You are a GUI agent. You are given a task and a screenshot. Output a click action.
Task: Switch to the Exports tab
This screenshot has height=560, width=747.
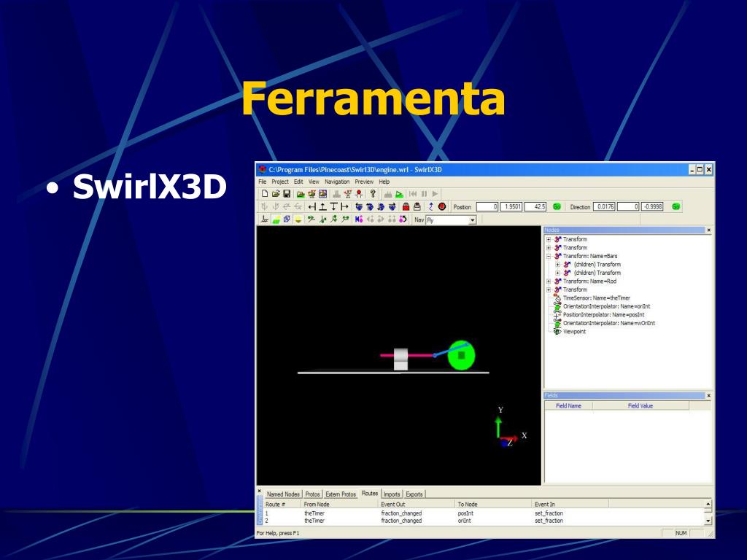(x=414, y=494)
